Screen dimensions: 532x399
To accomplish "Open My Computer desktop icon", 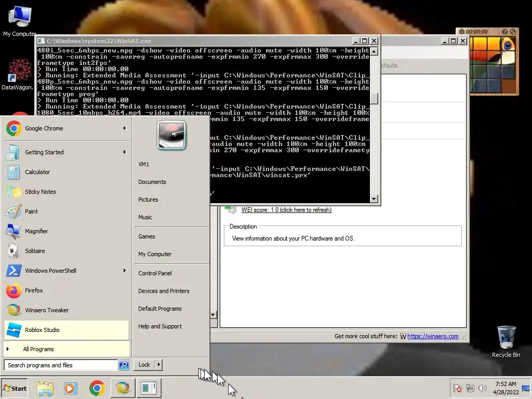I will [20, 21].
